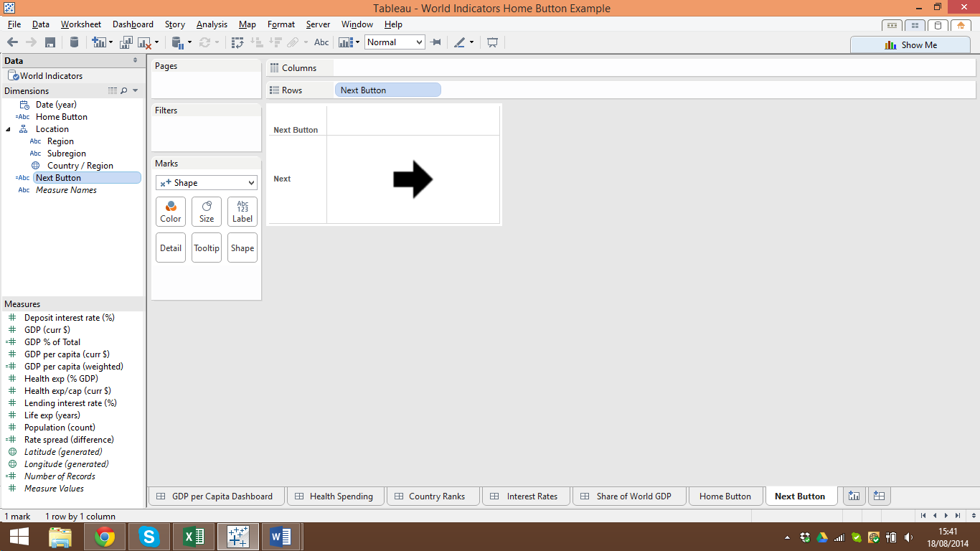
Task: Connect to data using the cylinder toolbar icon
Action: [74, 42]
